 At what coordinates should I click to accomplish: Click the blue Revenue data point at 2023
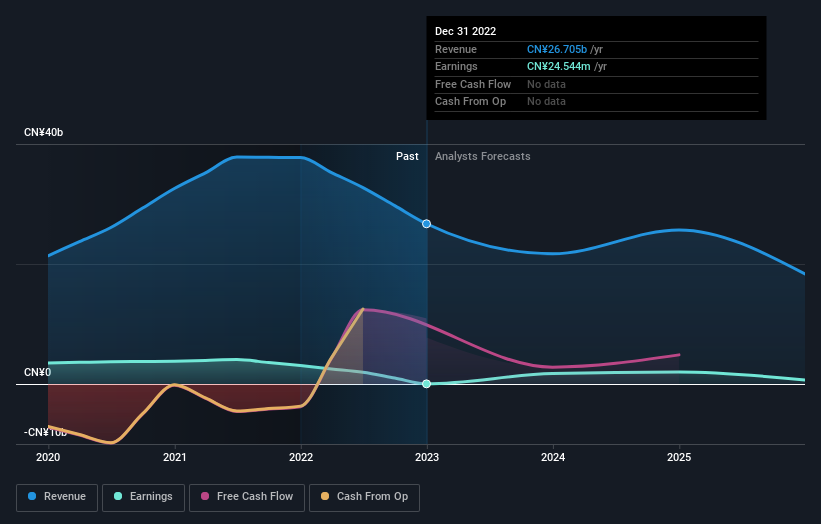427,224
